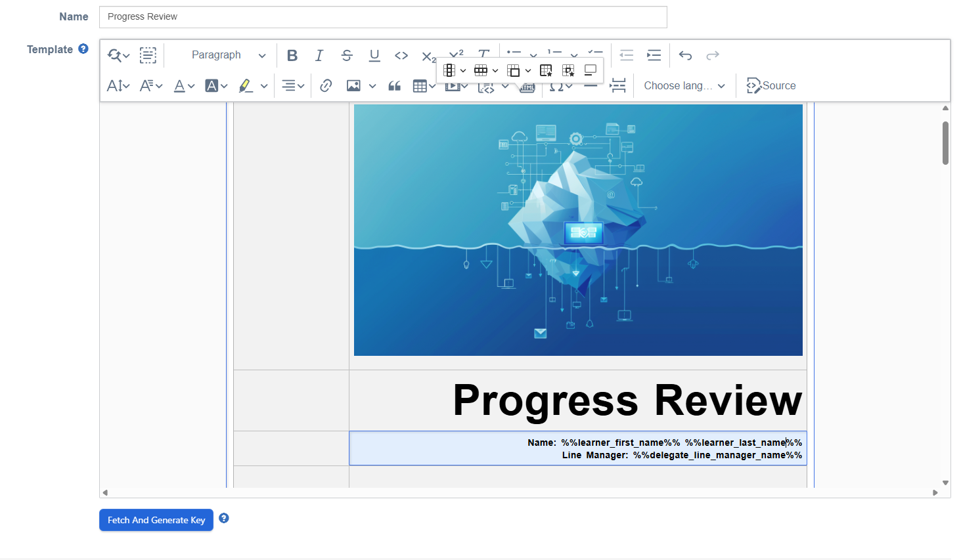Open text alignment dropdown
Screen dimensions: 961x560
293,85
